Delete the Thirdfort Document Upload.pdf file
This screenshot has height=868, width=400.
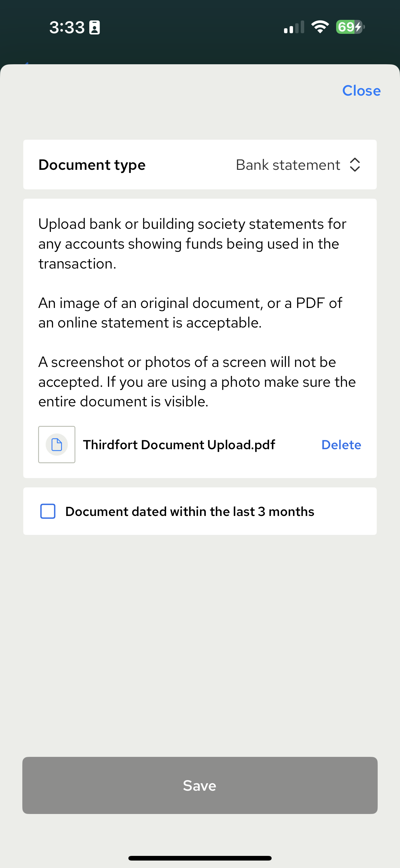pyautogui.click(x=341, y=445)
